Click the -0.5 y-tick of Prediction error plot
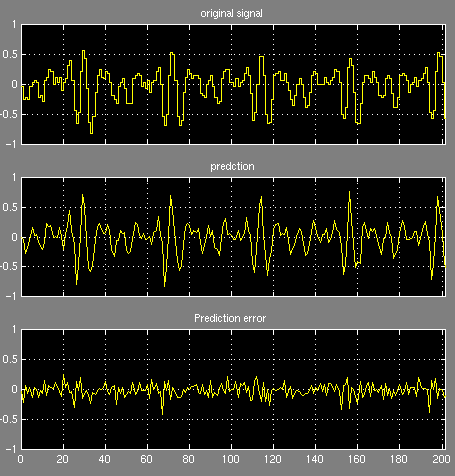 [9, 419]
